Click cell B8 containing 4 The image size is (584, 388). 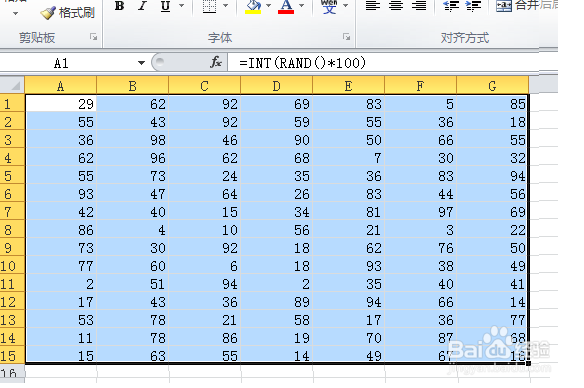click(133, 230)
